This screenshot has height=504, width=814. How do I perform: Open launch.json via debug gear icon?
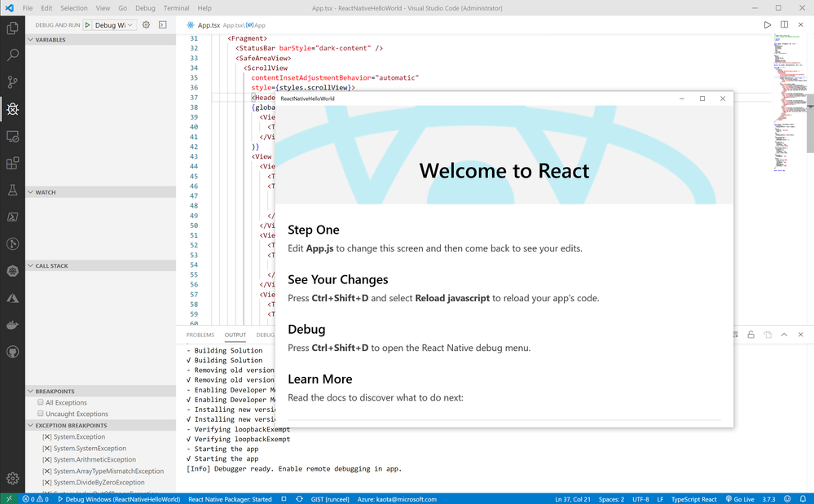147,25
